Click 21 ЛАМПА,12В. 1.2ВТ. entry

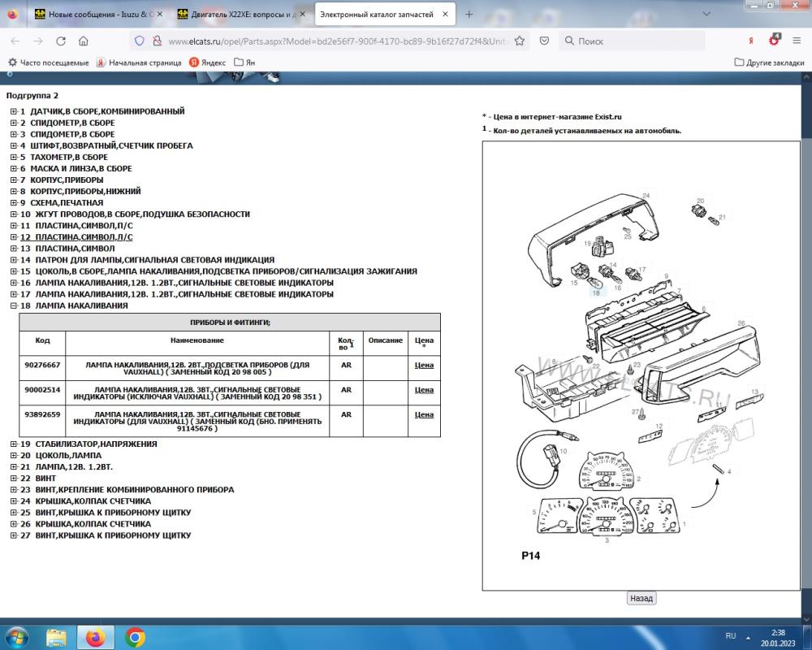(x=67, y=467)
